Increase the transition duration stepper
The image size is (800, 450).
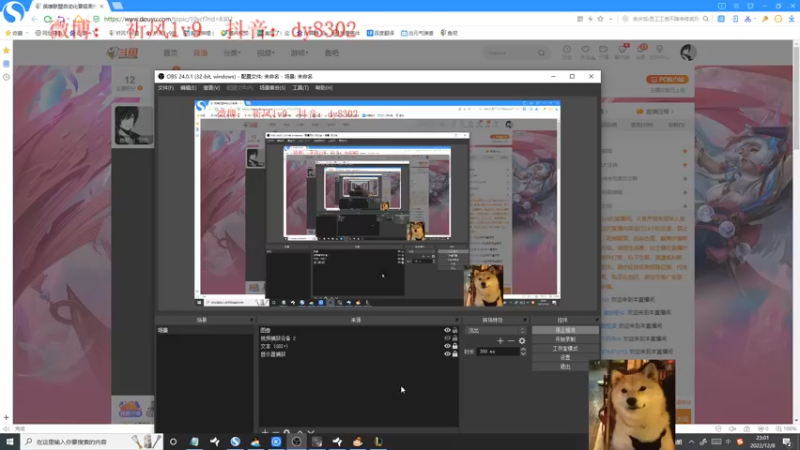click(523, 349)
